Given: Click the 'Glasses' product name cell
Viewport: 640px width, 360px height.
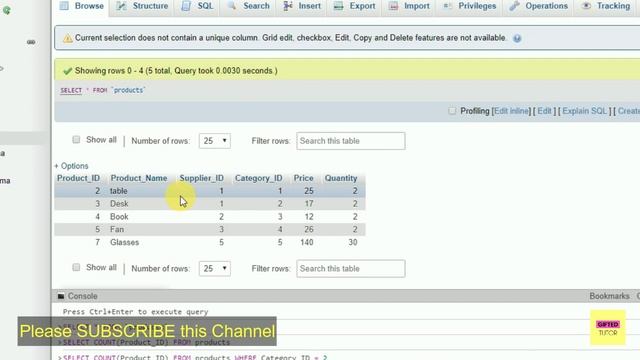Looking at the screenshot, I should [x=124, y=242].
